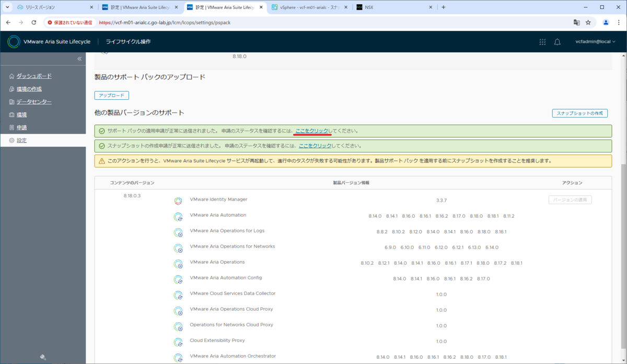Open the browser profile icon
This screenshot has width=627, height=364.
point(606,22)
